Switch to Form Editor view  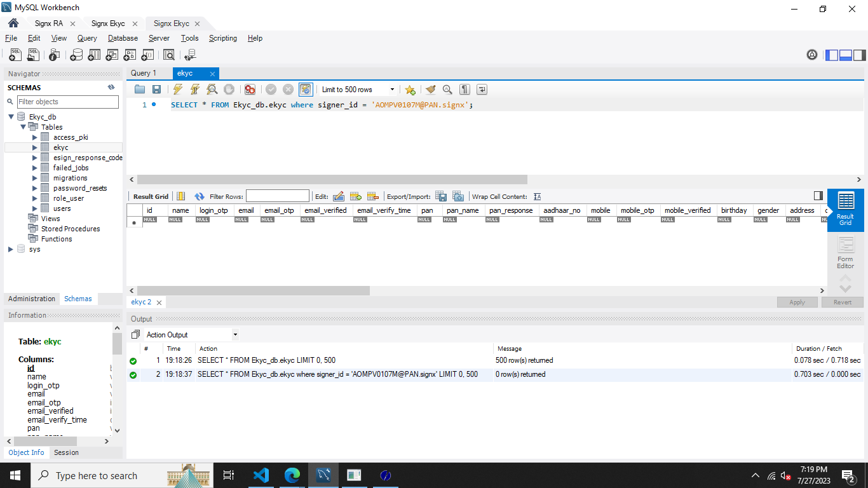[x=845, y=253]
